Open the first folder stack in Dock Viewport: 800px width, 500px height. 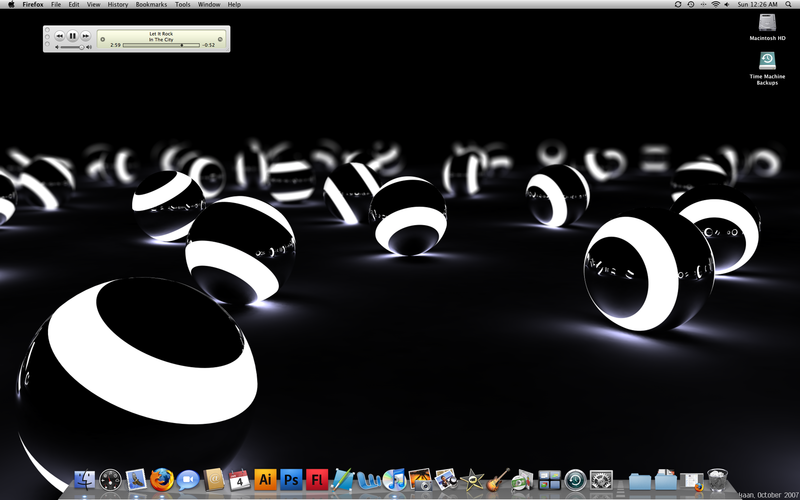point(640,481)
